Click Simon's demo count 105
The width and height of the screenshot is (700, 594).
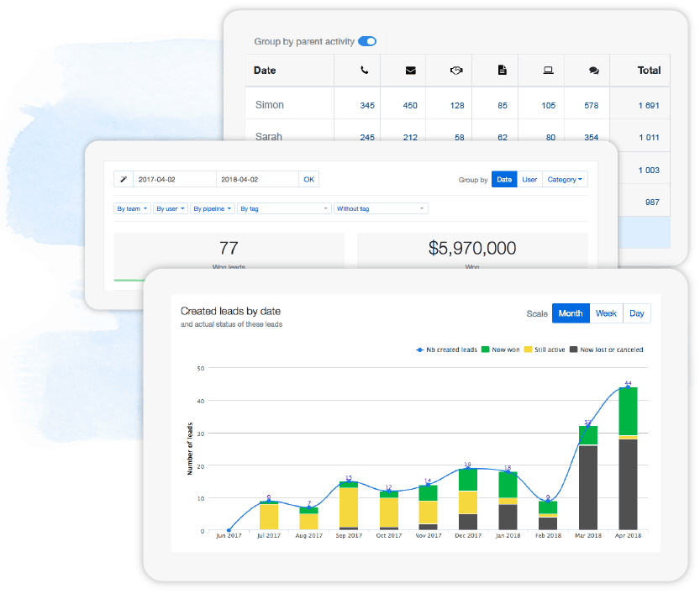coord(548,105)
